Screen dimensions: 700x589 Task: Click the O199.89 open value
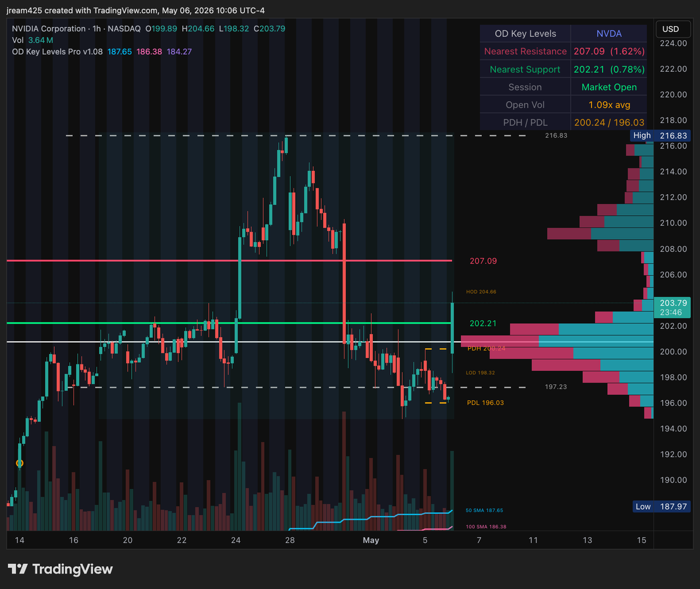coord(161,29)
